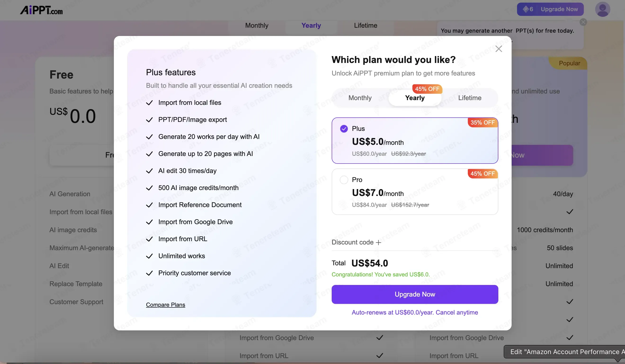Click the 45% OFF badge on Yearly

tap(427, 89)
